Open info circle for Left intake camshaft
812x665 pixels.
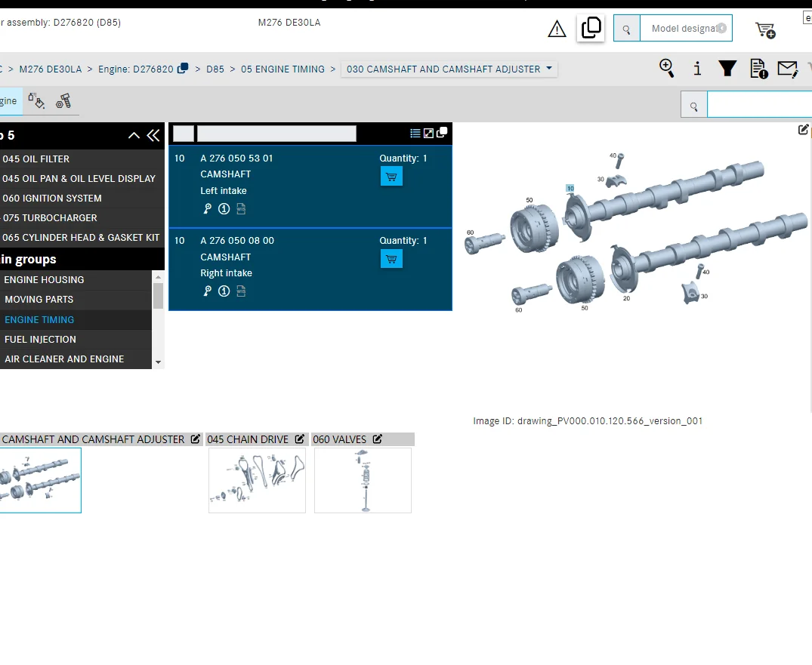[224, 208]
